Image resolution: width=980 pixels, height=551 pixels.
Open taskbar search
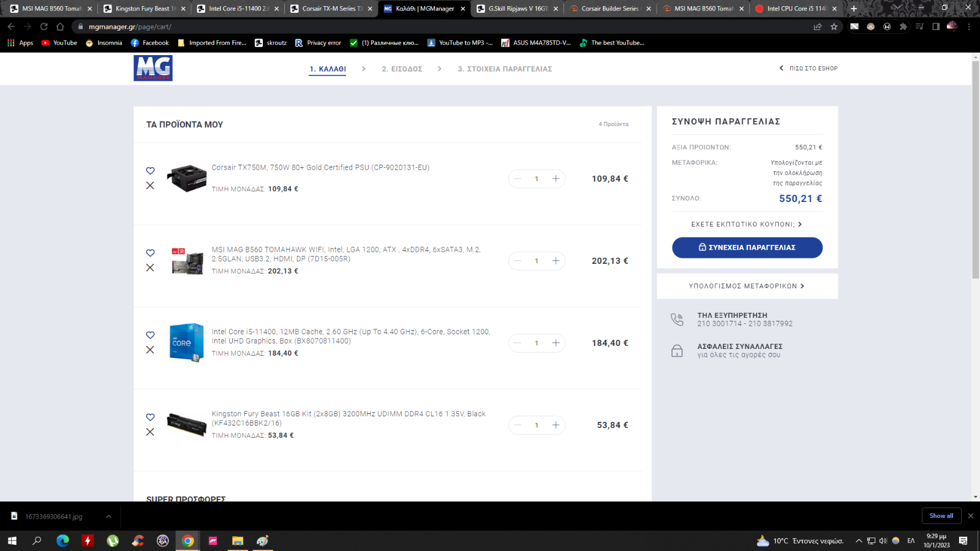(37, 541)
